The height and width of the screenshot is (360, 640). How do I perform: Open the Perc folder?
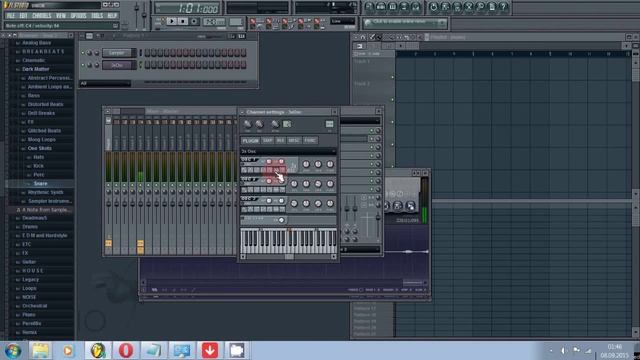pyautogui.click(x=38, y=175)
